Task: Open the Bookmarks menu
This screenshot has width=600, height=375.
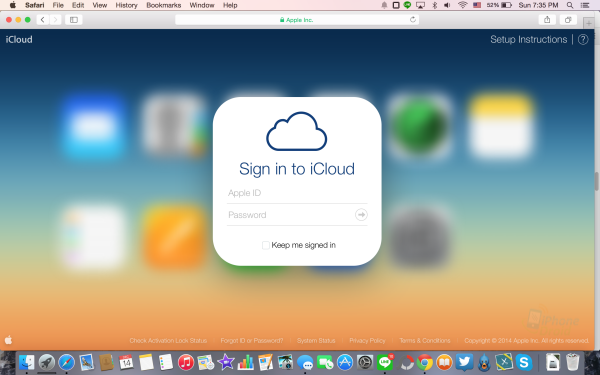Action: [164, 5]
